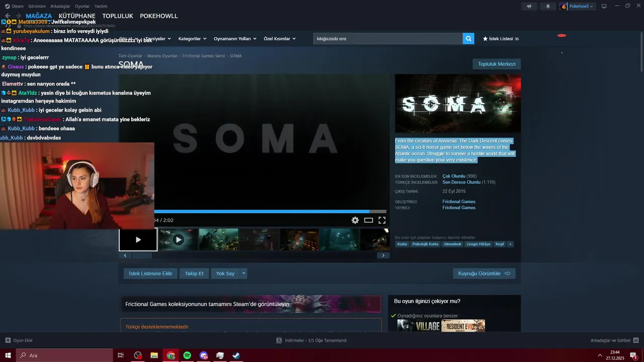The image size is (644, 362).
Task: Click the thumbnail strip left arrow
Action: point(125,255)
